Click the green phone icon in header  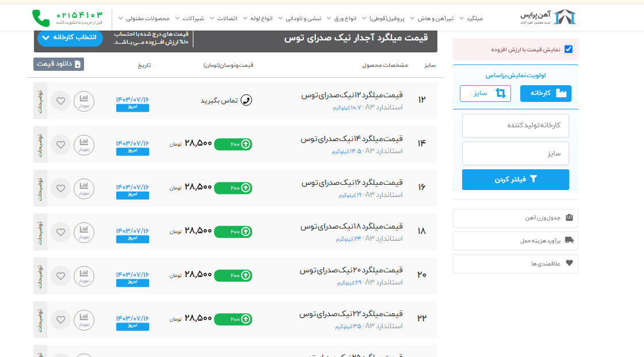pos(41,18)
